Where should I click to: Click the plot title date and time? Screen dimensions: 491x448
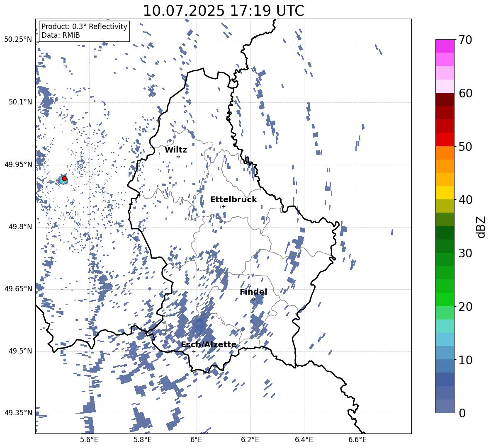[x=224, y=11]
